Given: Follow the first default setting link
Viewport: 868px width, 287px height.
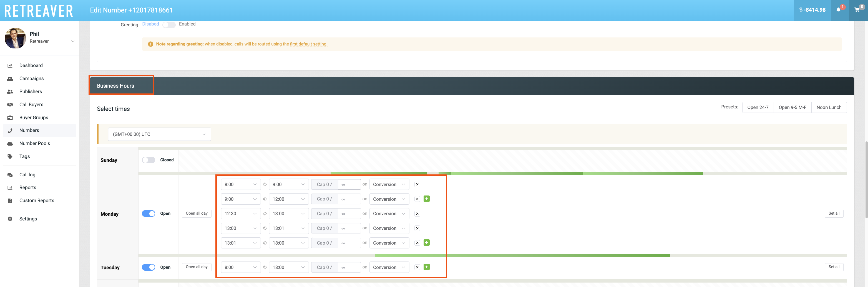Looking at the screenshot, I should coord(308,44).
